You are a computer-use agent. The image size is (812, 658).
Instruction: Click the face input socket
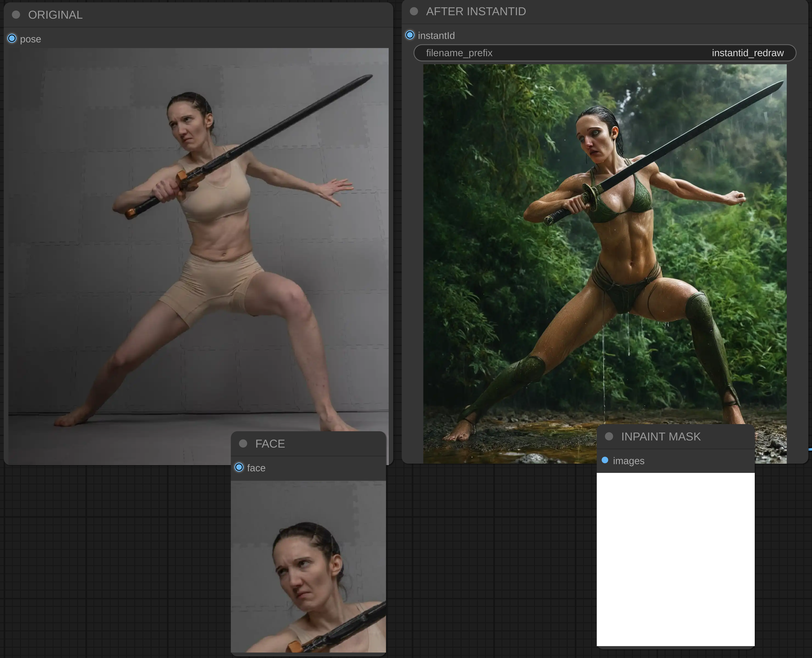(239, 467)
